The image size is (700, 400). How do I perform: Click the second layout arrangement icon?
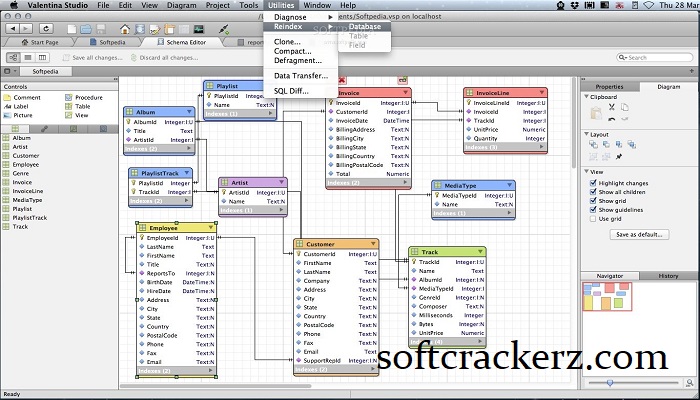606,144
